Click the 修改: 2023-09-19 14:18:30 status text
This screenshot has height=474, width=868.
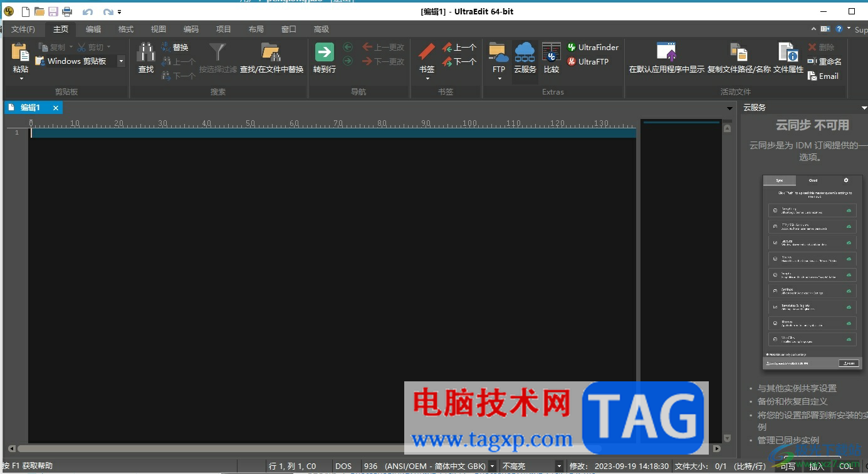(x=619, y=466)
